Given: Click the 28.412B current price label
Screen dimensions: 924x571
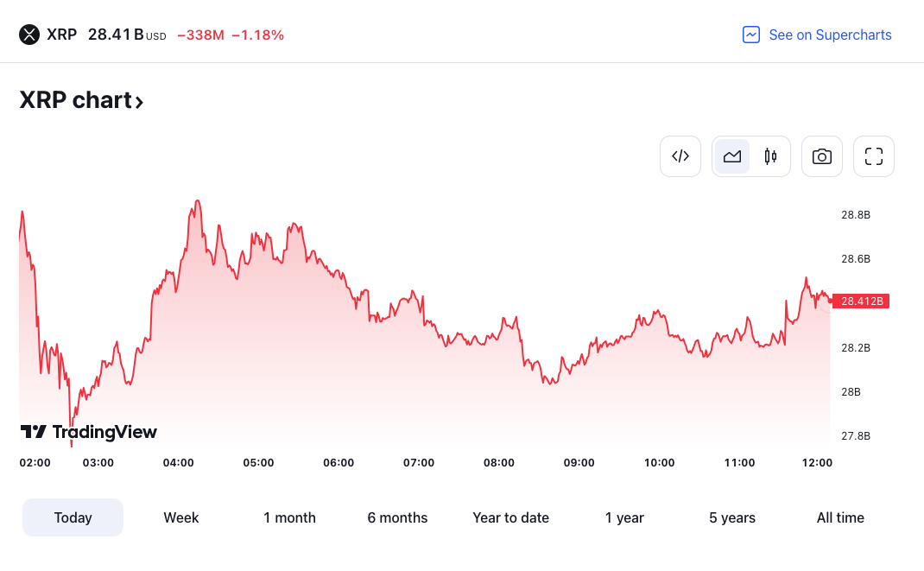Looking at the screenshot, I should 861,301.
